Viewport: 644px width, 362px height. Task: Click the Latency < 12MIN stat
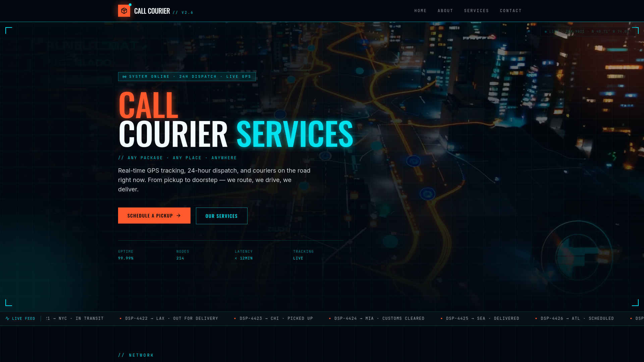244,255
